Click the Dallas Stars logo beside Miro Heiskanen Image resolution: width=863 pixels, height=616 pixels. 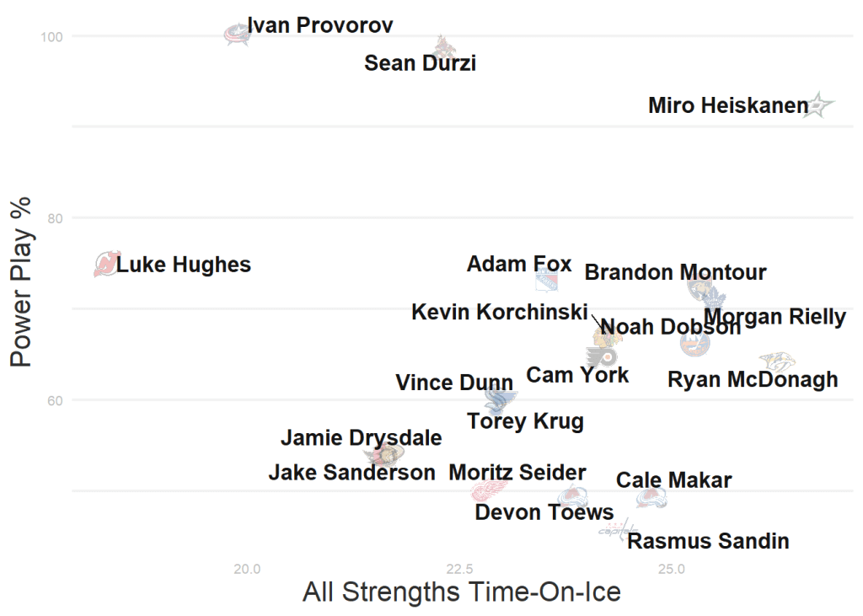(x=817, y=105)
